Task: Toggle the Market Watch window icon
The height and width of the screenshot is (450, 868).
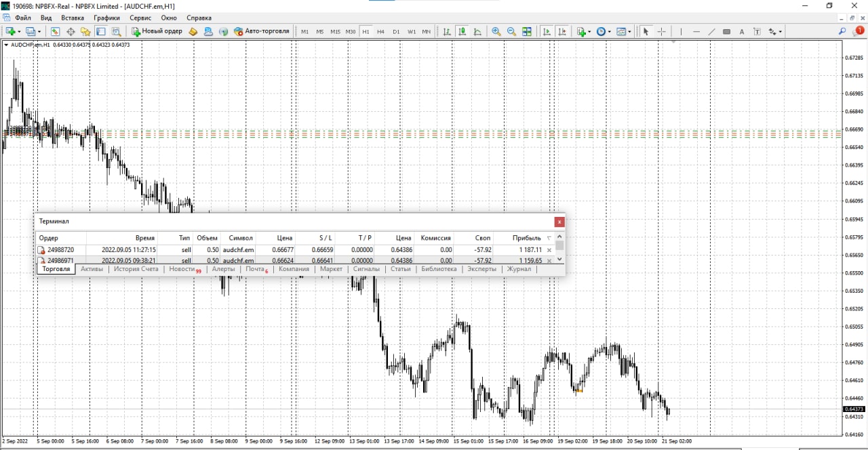Action: pyautogui.click(x=55, y=31)
